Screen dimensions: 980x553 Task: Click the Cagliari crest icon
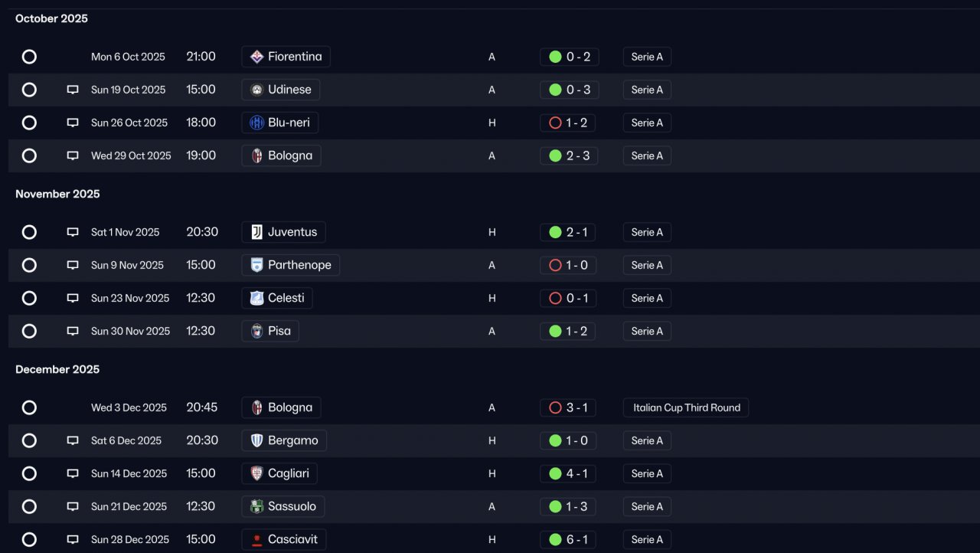click(257, 473)
